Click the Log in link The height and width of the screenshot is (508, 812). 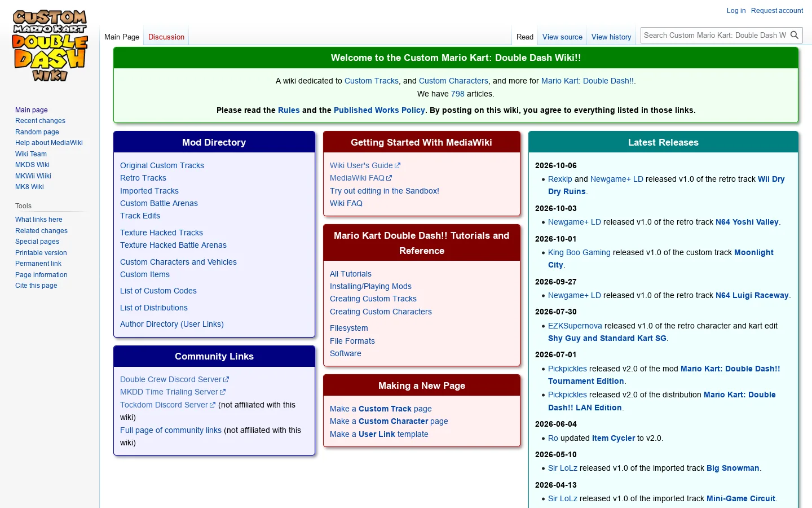click(x=736, y=11)
